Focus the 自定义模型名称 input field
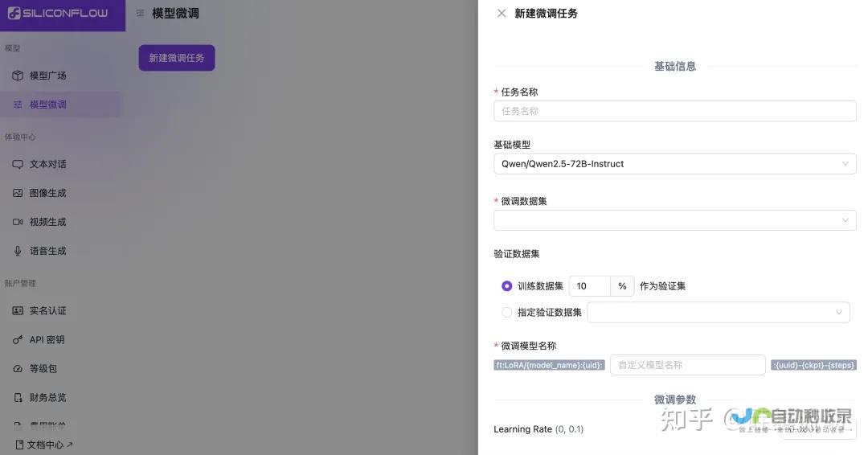The width and height of the screenshot is (868, 455). 687,365
